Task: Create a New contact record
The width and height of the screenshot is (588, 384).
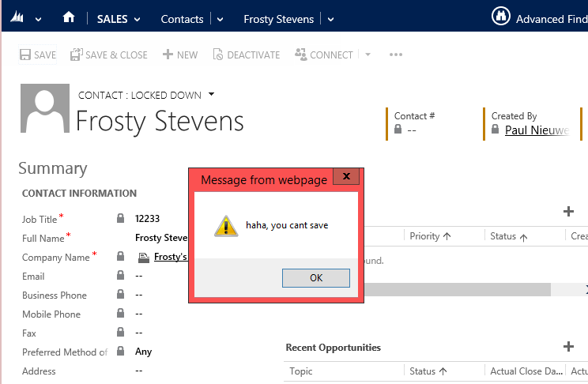Action: (179, 55)
